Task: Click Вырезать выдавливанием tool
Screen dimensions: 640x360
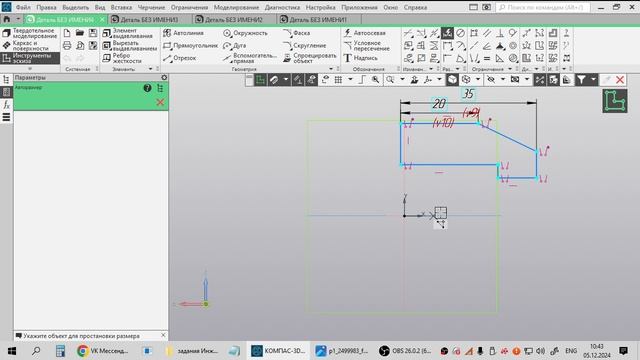Action: click(129, 46)
